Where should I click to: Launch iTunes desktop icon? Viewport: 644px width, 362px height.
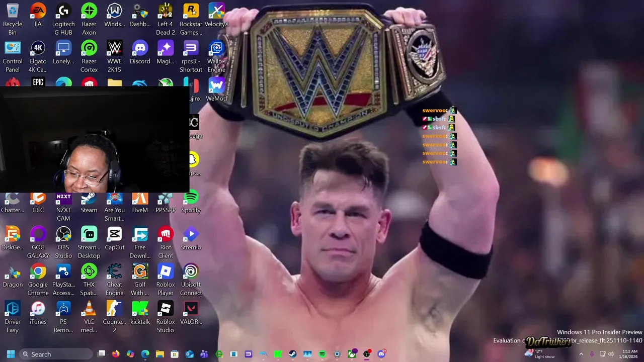tap(38, 313)
